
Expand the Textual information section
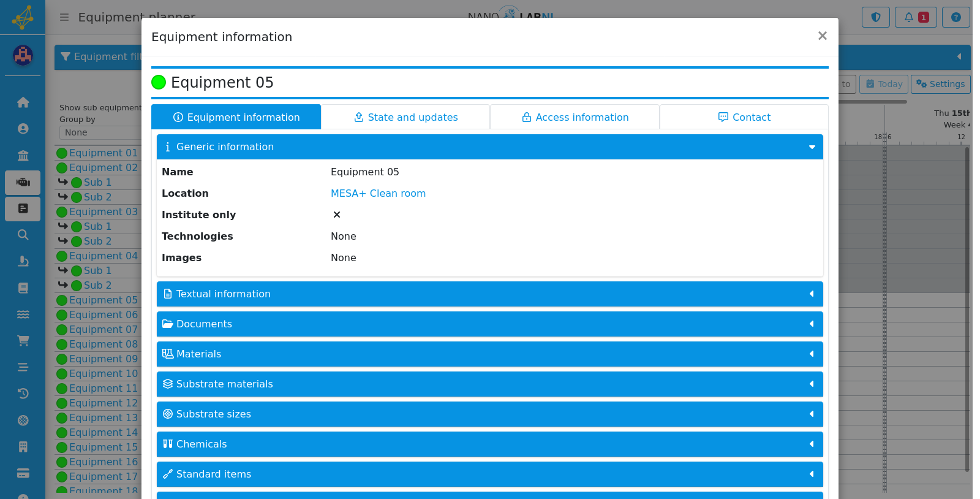pyautogui.click(x=490, y=294)
